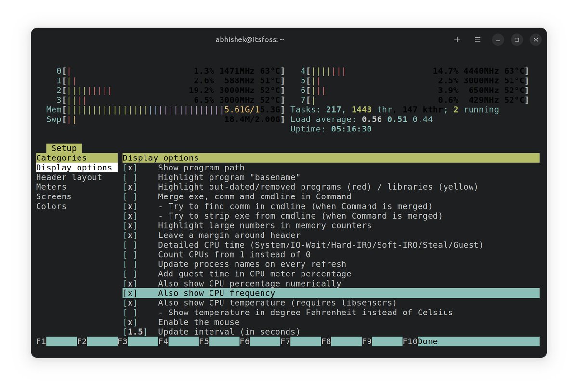
Task: Click the Load average values
Action: tap(397, 119)
